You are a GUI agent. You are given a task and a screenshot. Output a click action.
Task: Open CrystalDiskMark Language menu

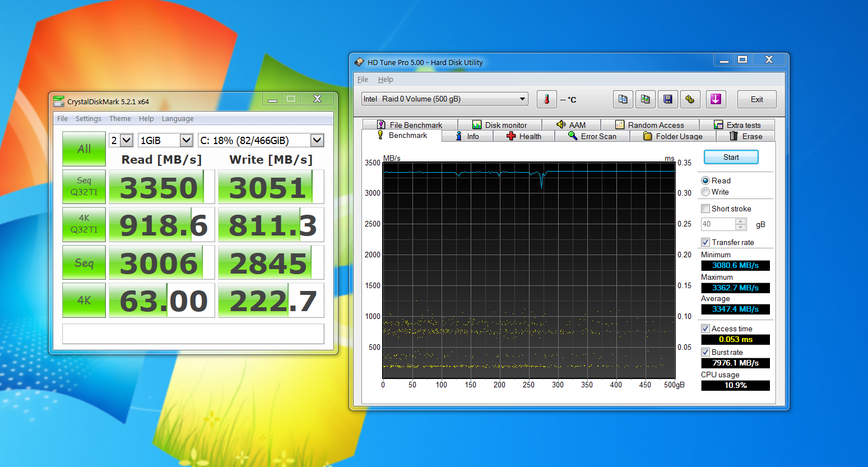178,119
